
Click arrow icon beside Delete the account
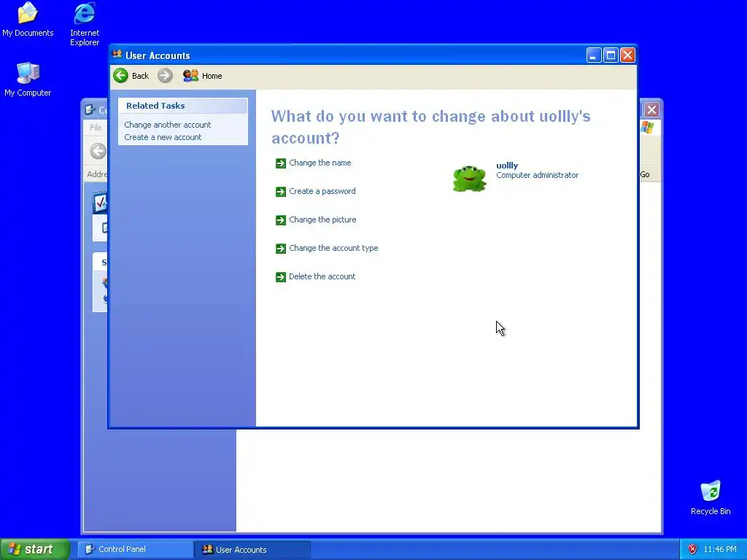tap(281, 276)
